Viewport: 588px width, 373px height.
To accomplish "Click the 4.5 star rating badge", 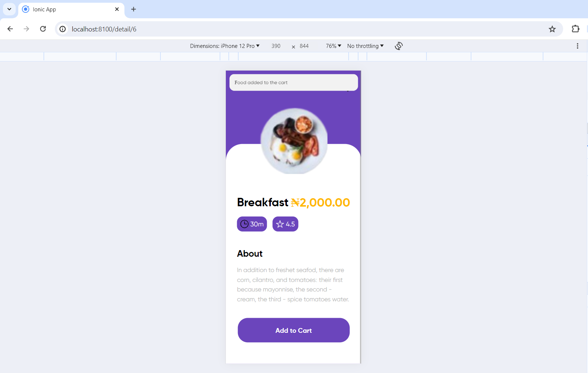I will coord(285,224).
